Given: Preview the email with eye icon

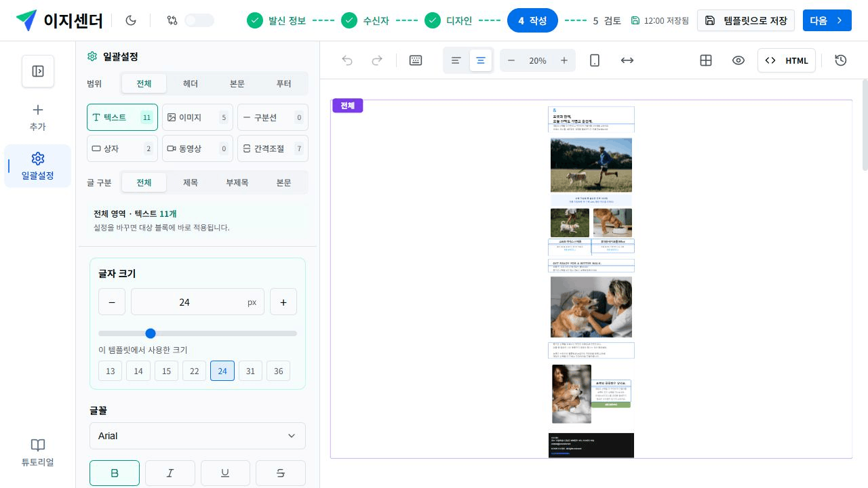Looking at the screenshot, I should point(738,60).
